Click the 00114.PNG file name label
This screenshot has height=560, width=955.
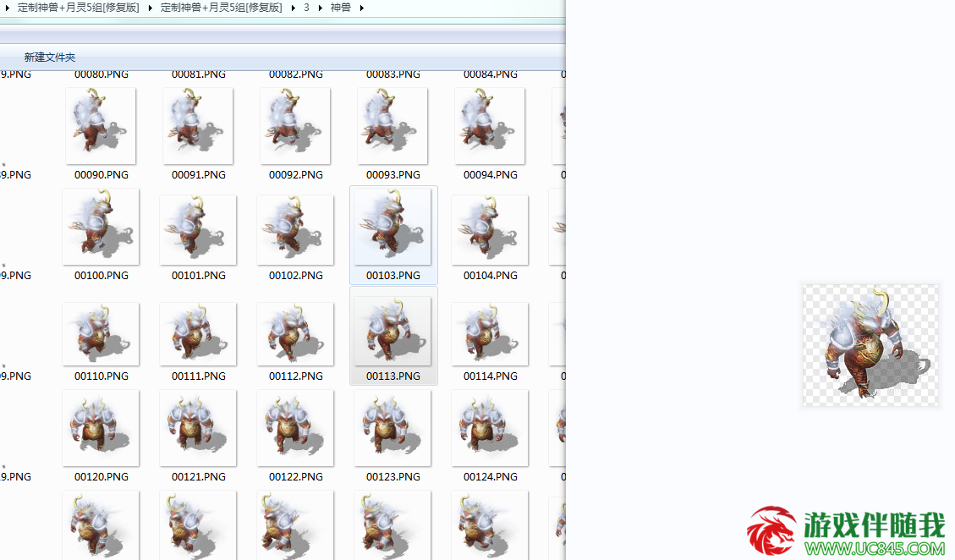pos(491,376)
